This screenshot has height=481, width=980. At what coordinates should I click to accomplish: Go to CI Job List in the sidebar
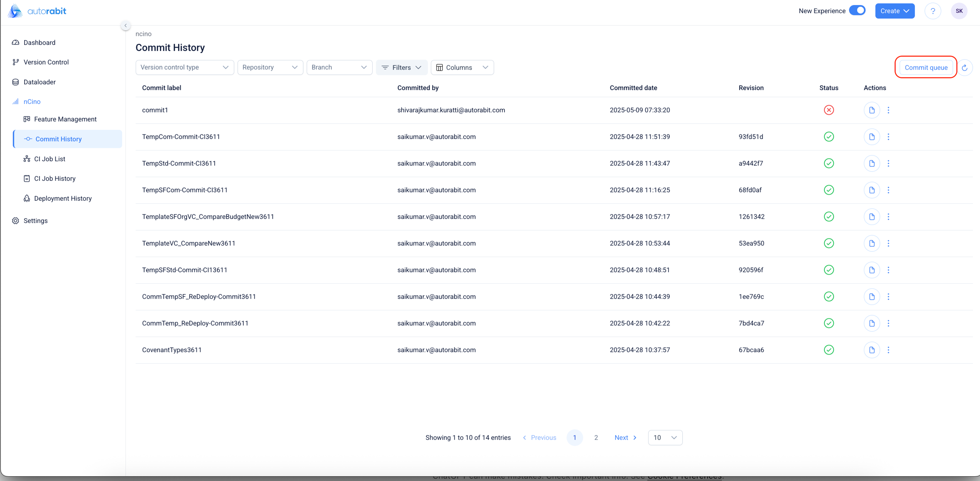50,159
